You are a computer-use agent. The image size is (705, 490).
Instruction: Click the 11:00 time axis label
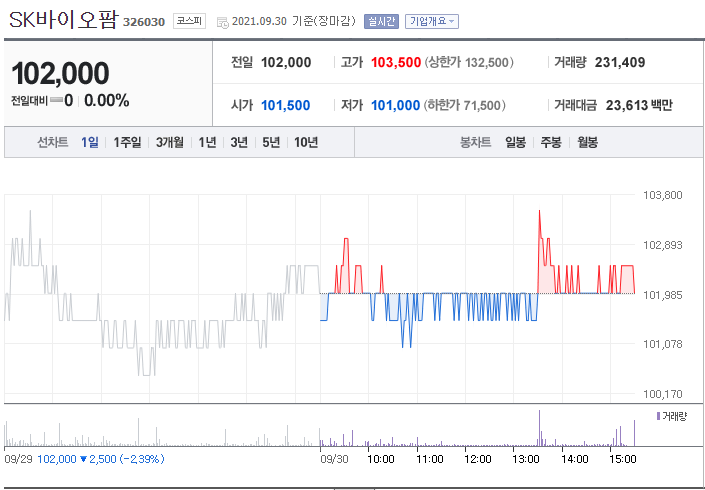(430, 459)
